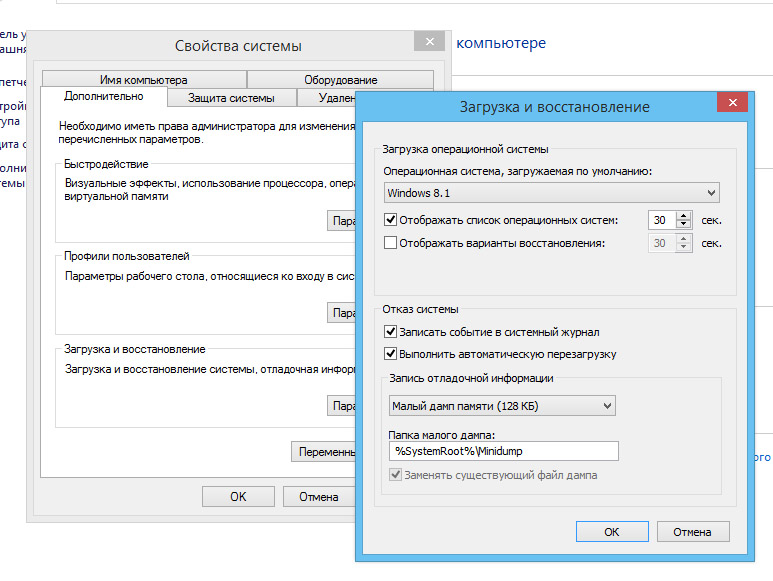
Task: Click the Папка малого дампа path field
Action: [503, 451]
